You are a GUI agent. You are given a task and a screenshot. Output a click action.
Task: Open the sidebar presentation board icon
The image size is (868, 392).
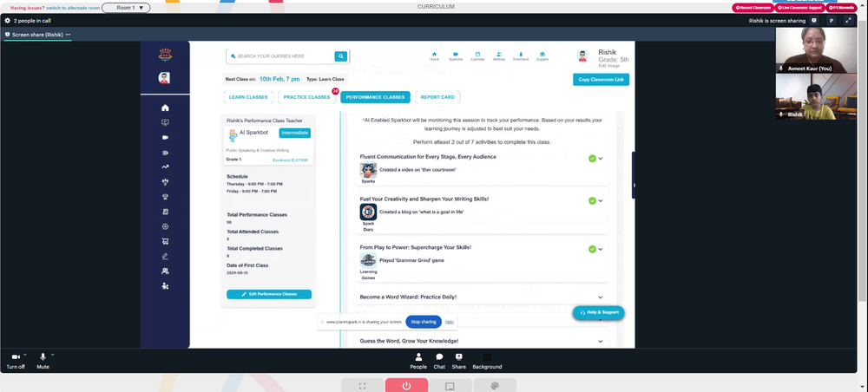pyautogui.click(x=165, y=123)
